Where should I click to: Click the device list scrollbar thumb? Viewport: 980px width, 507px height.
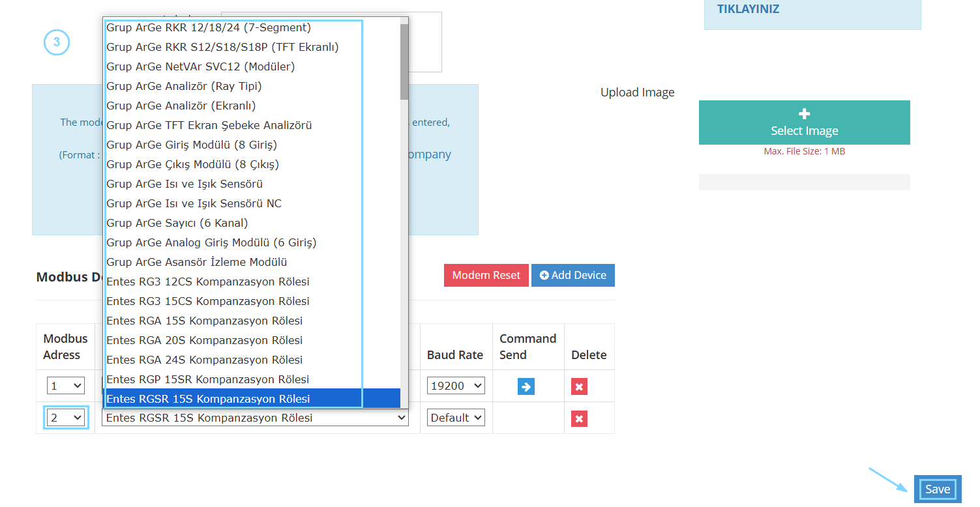click(404, 62)
